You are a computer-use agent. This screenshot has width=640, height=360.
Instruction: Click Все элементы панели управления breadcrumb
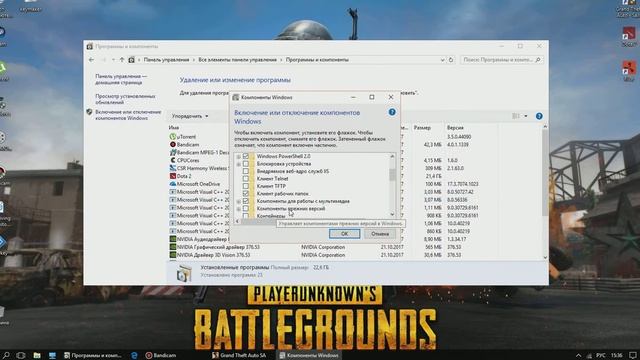[x=238, y=60]
